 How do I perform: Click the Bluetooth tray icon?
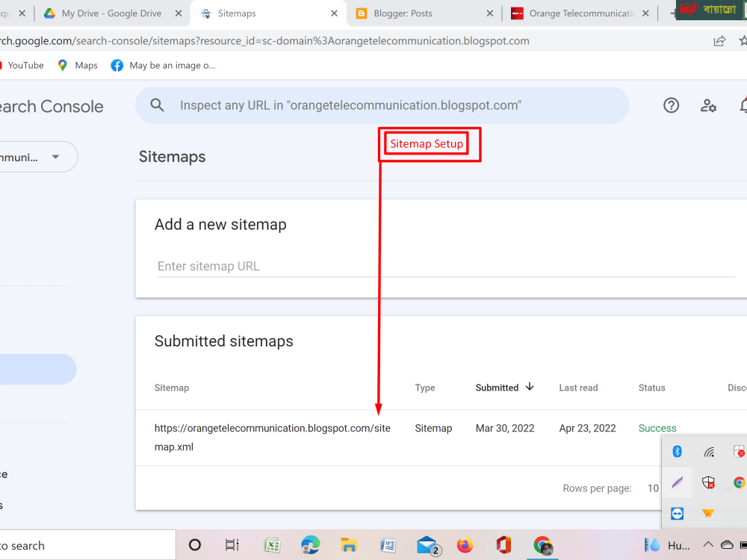pyautogui.click(x=677, y=452)
